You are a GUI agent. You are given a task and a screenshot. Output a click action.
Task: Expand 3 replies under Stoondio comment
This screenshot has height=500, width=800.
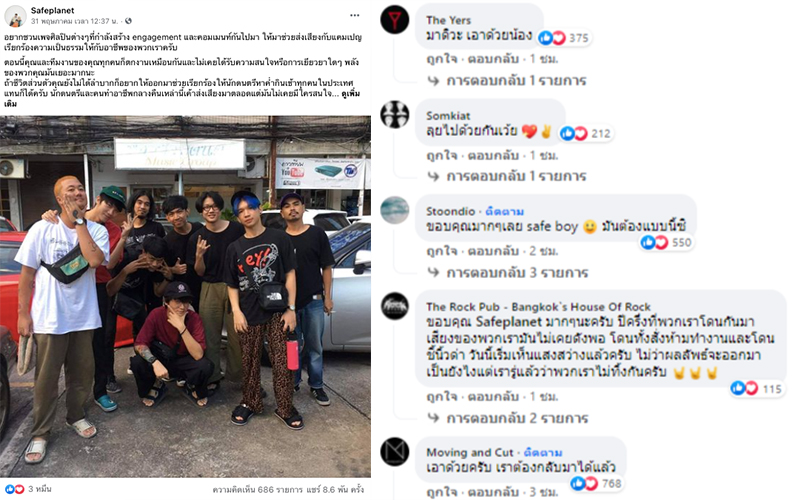(x=508, y=272)
